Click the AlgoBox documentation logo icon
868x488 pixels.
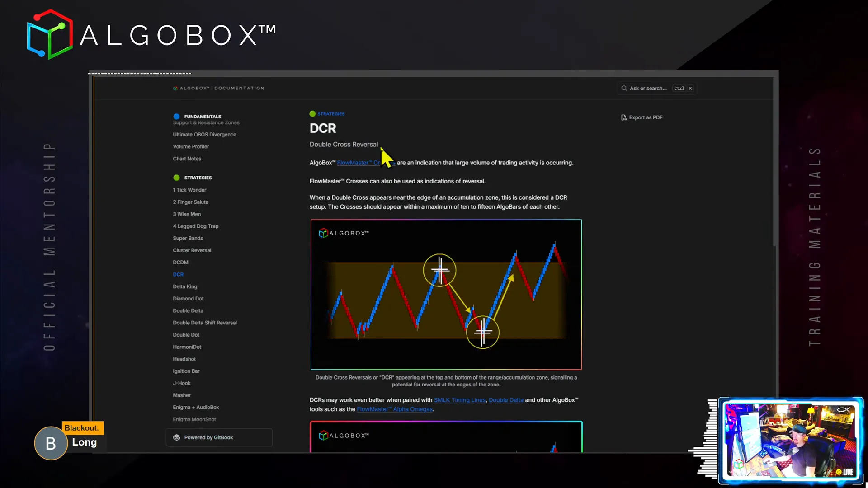[175, 89]
